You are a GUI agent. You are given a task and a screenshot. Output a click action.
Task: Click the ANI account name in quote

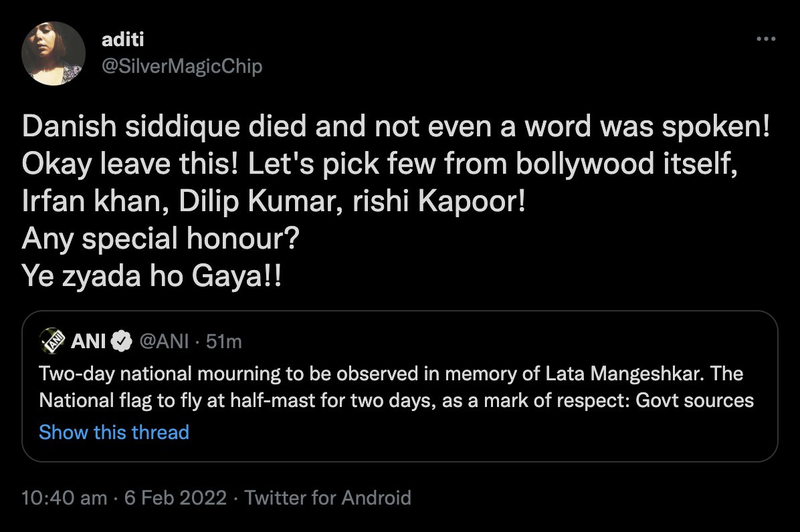88,342
